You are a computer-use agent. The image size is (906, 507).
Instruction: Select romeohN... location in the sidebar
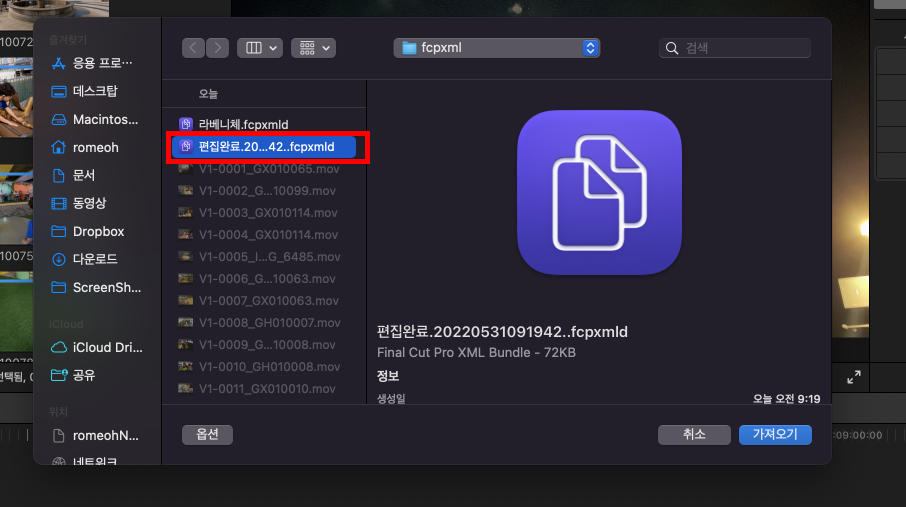(x=96, y=436)
